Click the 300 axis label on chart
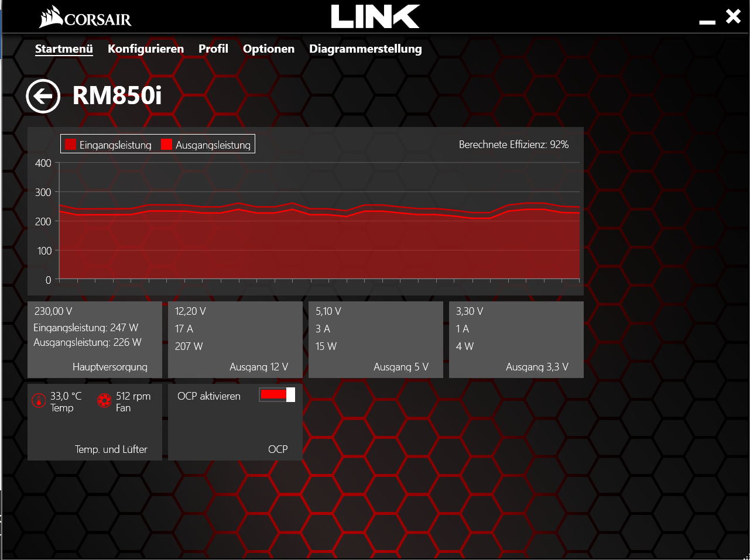This screenshot has height=560, width=750. point(43,193)
